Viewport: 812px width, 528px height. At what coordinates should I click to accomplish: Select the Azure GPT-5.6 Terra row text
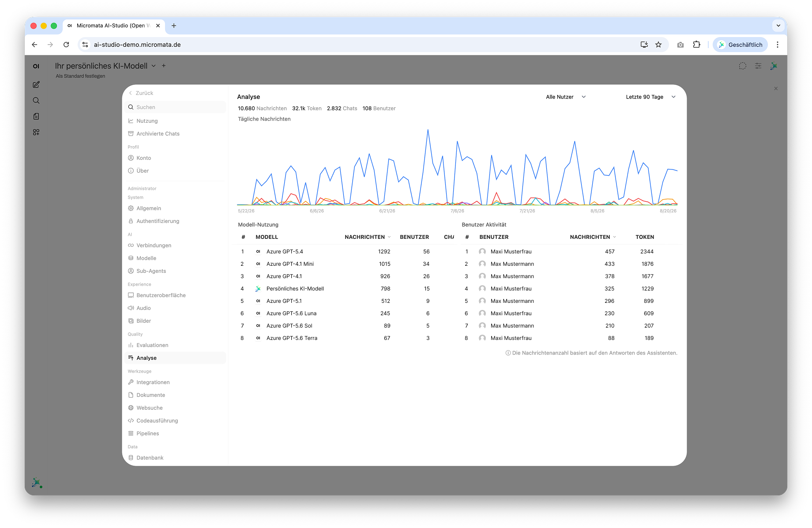pyautogui.click(x=292, y=338)
